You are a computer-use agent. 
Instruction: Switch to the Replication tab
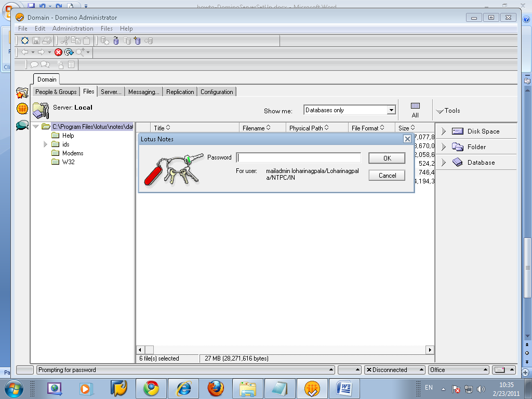[x=180, y=92]
